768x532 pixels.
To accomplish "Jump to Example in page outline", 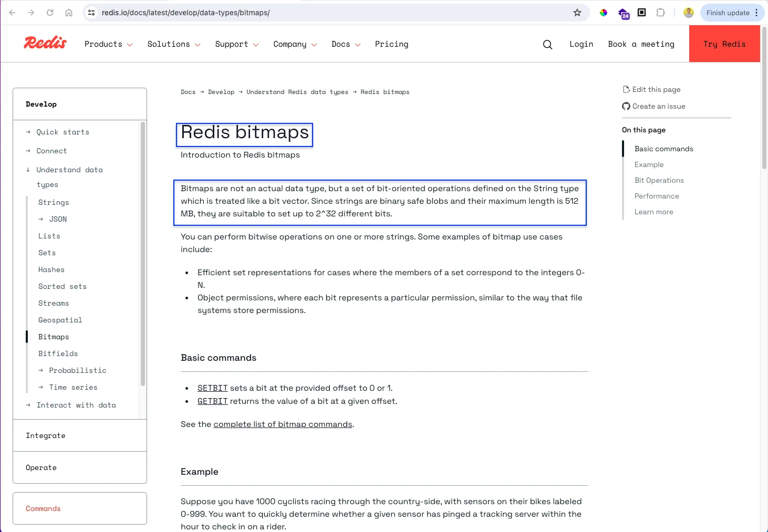I will point(649,164).
